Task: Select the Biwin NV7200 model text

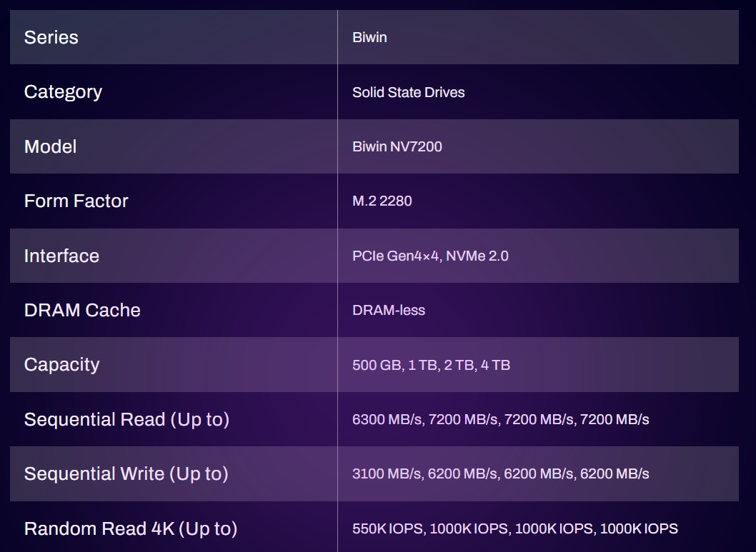Action: tap(397, 146)
